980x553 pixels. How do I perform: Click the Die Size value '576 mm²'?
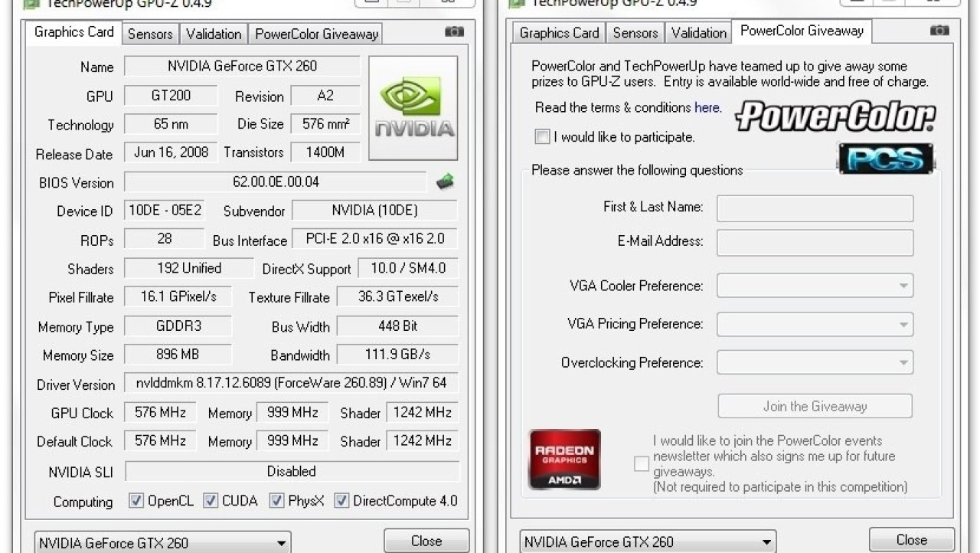point(325,124)
